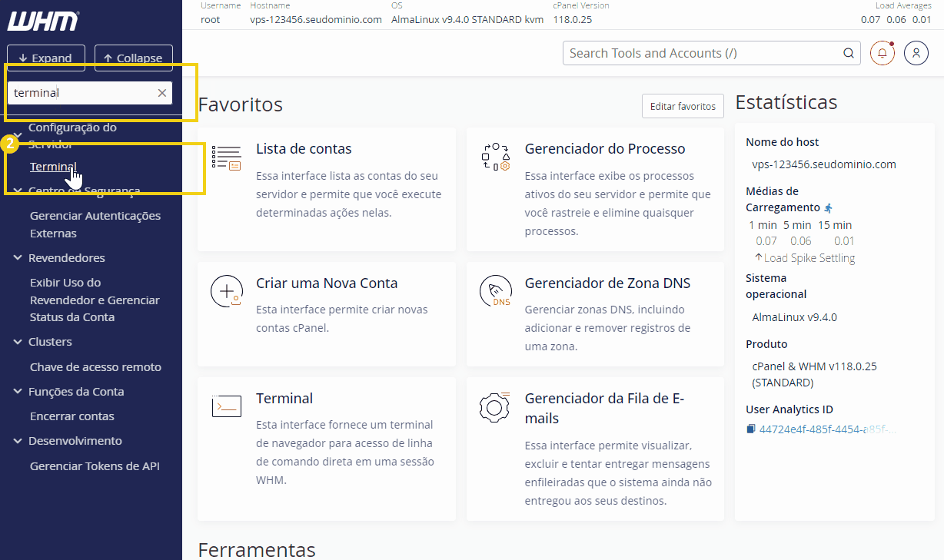Open Gerenciar Tokens de API menu item
The width and height of the screenshot is (944, 560).
click(x=95, y=466)
